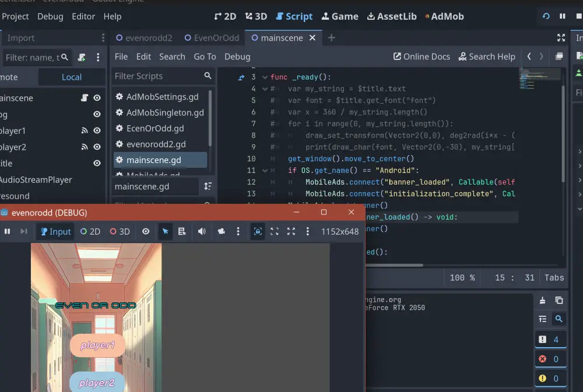583x392 pixels.
Task: Attach a new script to the node
Action: [x=82, y=57]
